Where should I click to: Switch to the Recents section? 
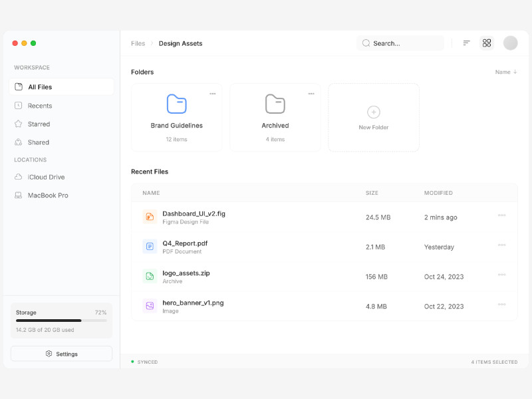click(41, 105)
